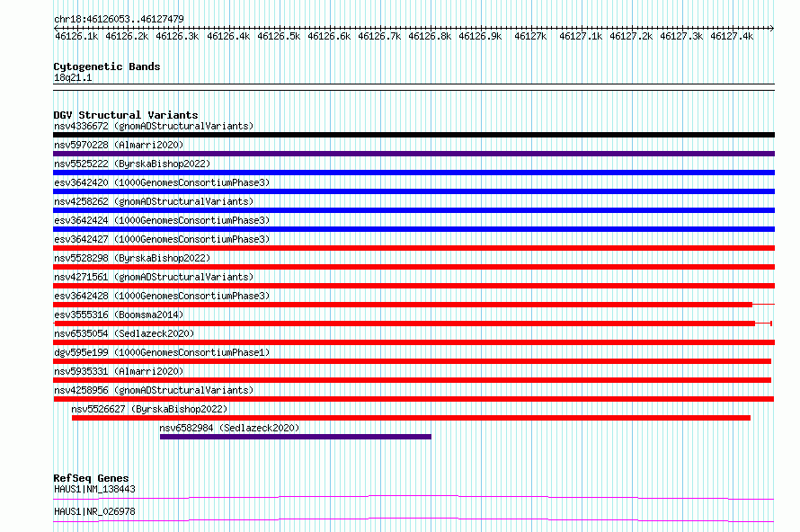The height and width of the screenshot is (532, 800).
Task: Click the HAUS1|NM_138443 gene label
Action: point(95,489)
